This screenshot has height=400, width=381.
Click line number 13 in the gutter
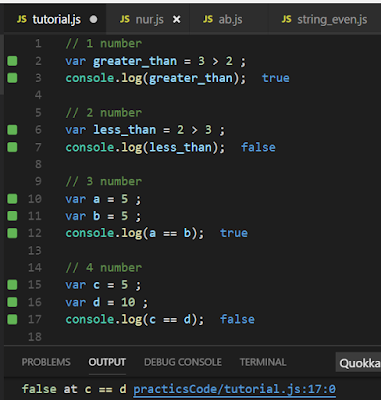pyautogui.click(x=35, y=250)
